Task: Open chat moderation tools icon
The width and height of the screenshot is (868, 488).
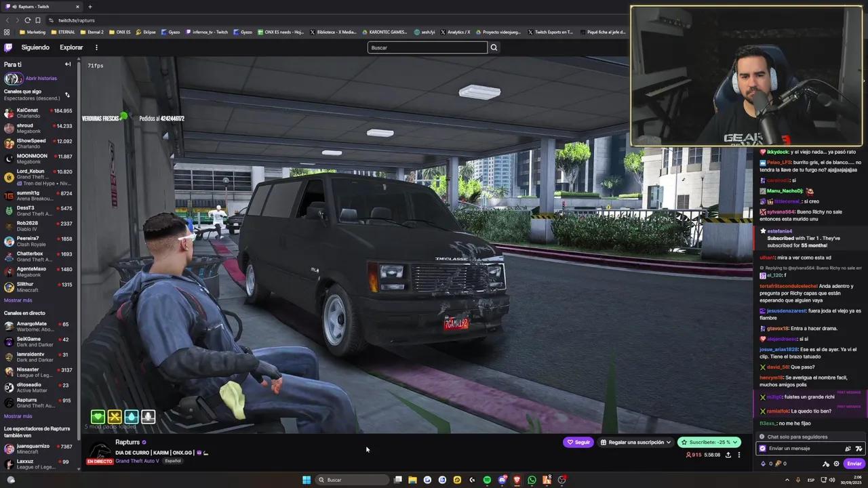Action: [x=826, y=464]
